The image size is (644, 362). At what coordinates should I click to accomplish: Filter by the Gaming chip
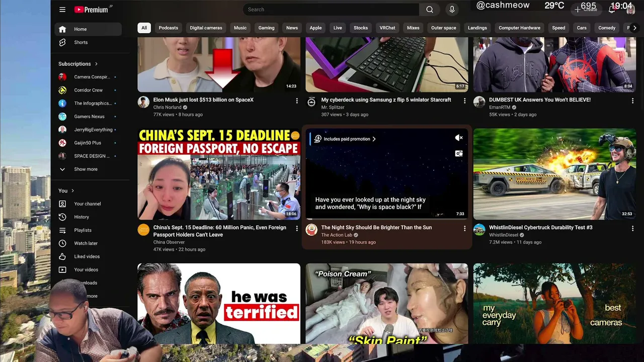266,28
